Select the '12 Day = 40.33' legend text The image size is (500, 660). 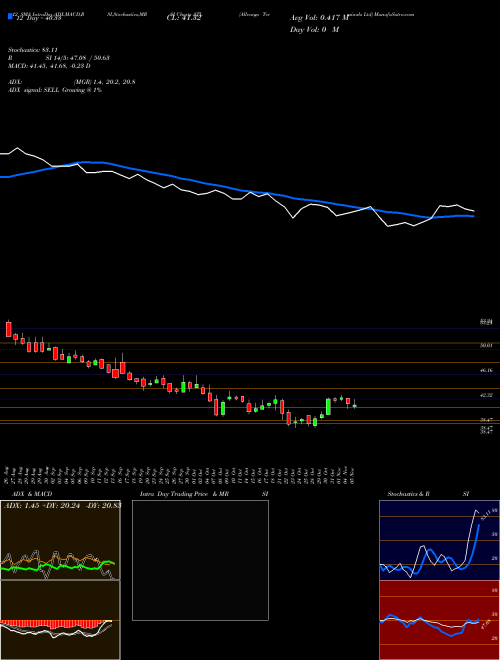tap(37, 18)
